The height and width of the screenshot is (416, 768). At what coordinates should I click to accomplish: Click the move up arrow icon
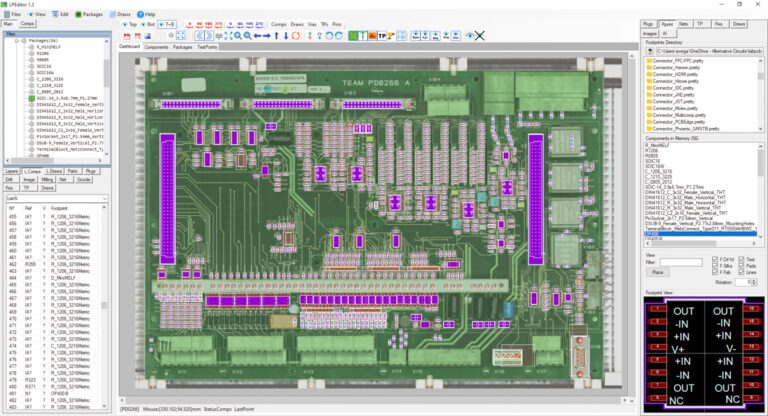click(x=276, y=36)
